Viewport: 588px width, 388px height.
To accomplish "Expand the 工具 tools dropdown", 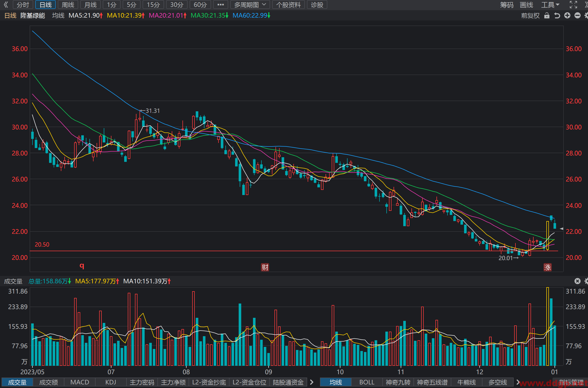I will pos(550,5).
